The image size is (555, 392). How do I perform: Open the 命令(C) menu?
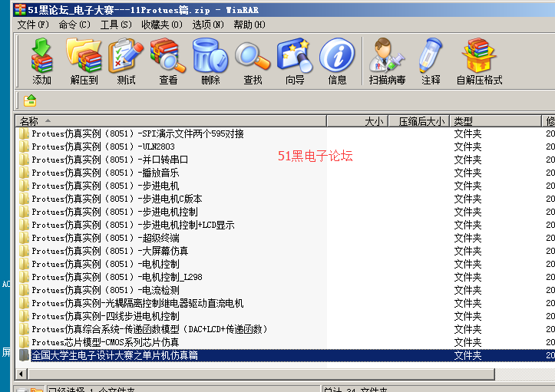tap(74, 25)
